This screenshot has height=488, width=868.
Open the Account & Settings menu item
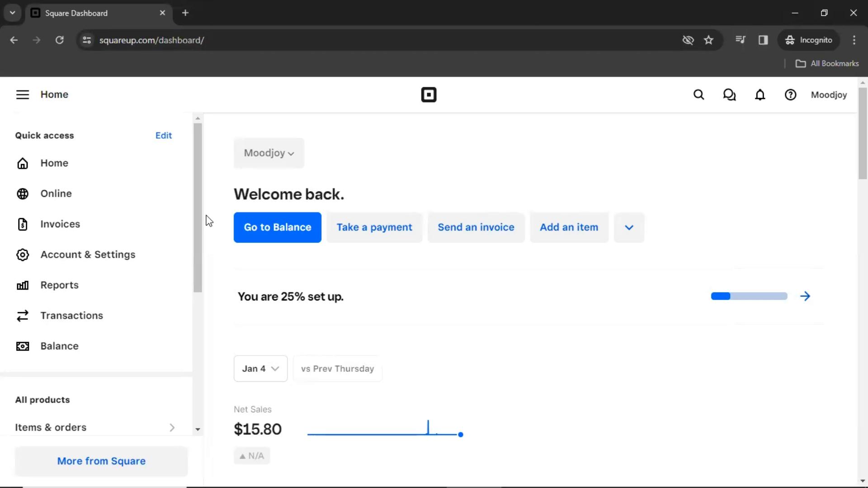click(88, 254)
